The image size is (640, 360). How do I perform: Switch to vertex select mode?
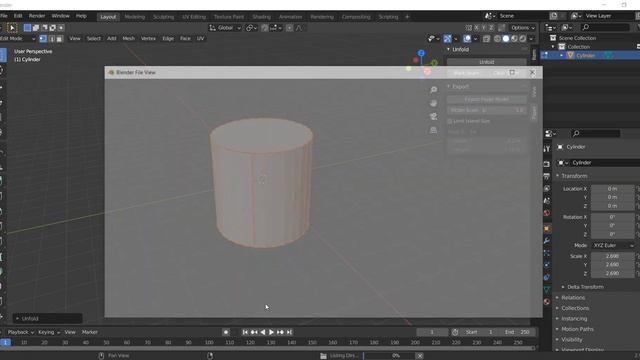pyautogui.click(x=43, y=39)
